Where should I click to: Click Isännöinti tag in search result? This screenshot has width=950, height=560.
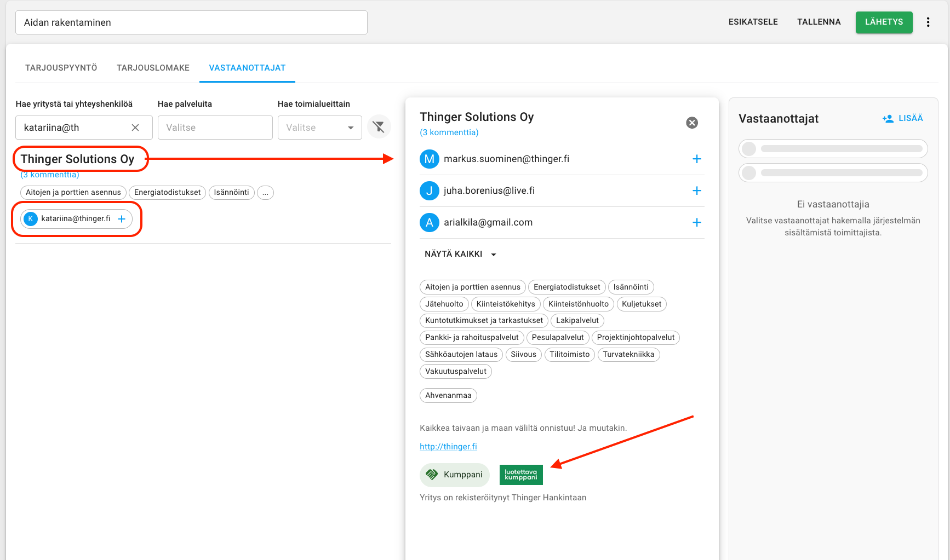(231, 193)
